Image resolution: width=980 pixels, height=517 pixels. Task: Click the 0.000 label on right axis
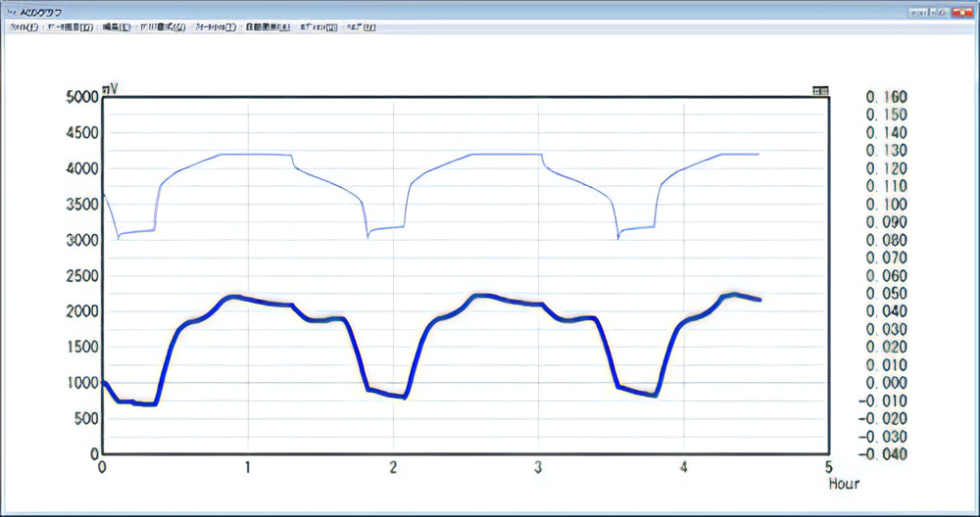click(886, 383)
